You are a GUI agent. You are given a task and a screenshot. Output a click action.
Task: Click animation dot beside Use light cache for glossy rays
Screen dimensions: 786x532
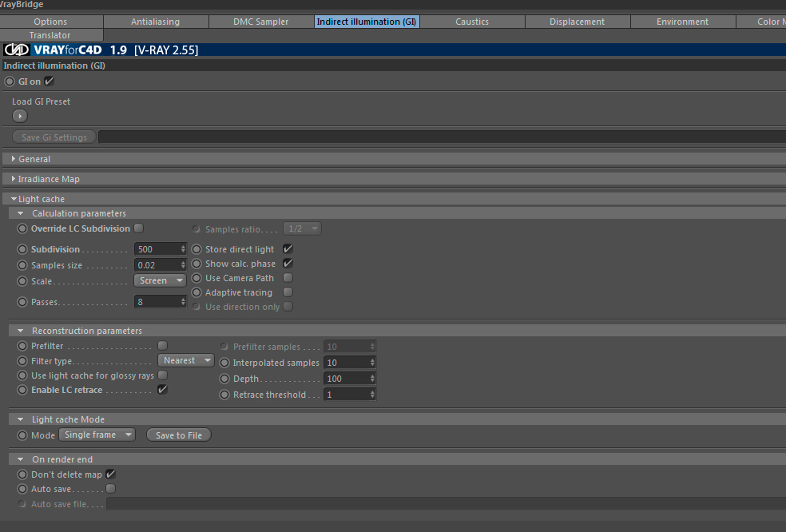coord(22,375)
